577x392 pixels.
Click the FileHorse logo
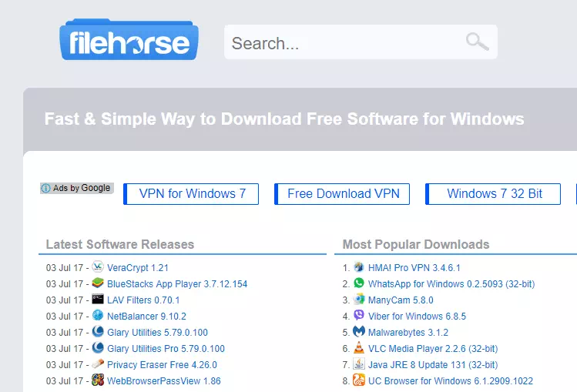[129, 40]
